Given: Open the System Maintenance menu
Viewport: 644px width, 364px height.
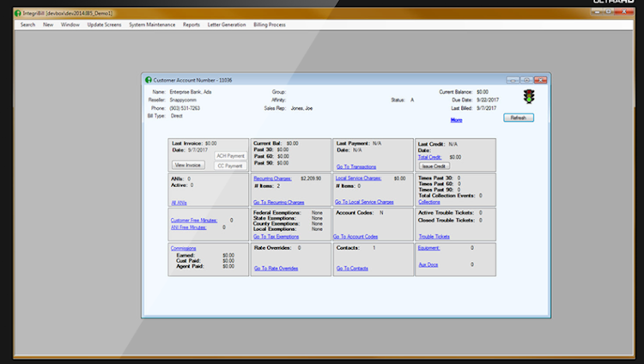Looking at the screenshot, I should click(x=152, y=25).
